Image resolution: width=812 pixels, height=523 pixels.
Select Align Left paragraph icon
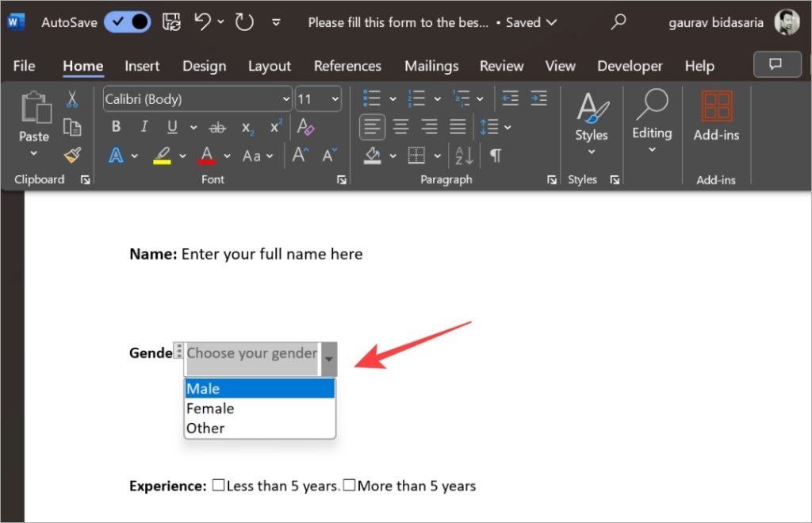point(373,126)
